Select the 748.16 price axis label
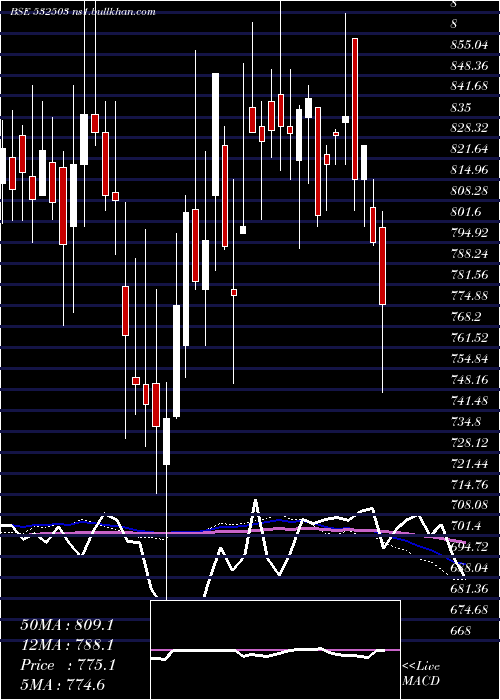Viewport: 500px width, 700px height. coord(469,379)
